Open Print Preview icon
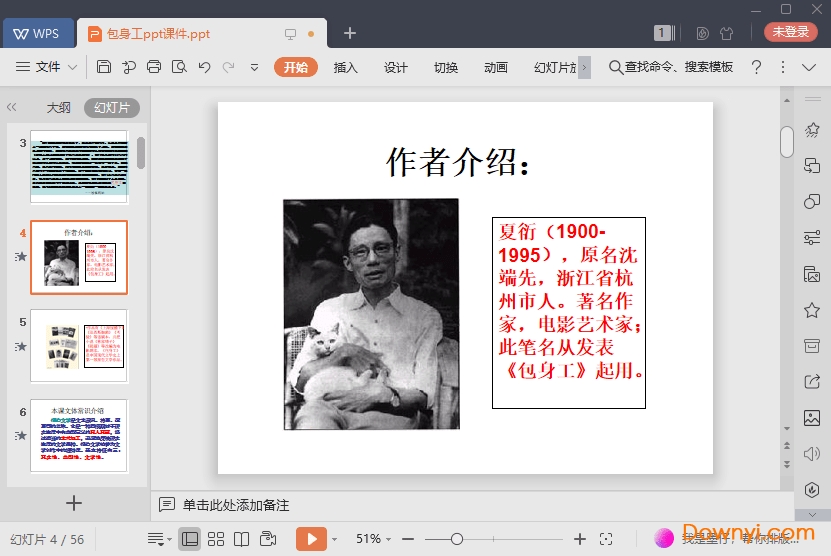831x556 pixels. [179, 67]
